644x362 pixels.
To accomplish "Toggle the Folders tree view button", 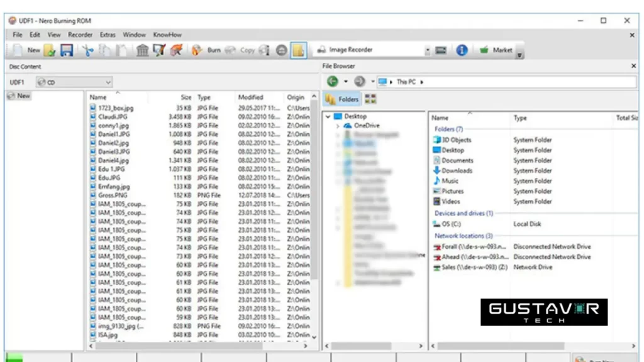I will point(341,99).
